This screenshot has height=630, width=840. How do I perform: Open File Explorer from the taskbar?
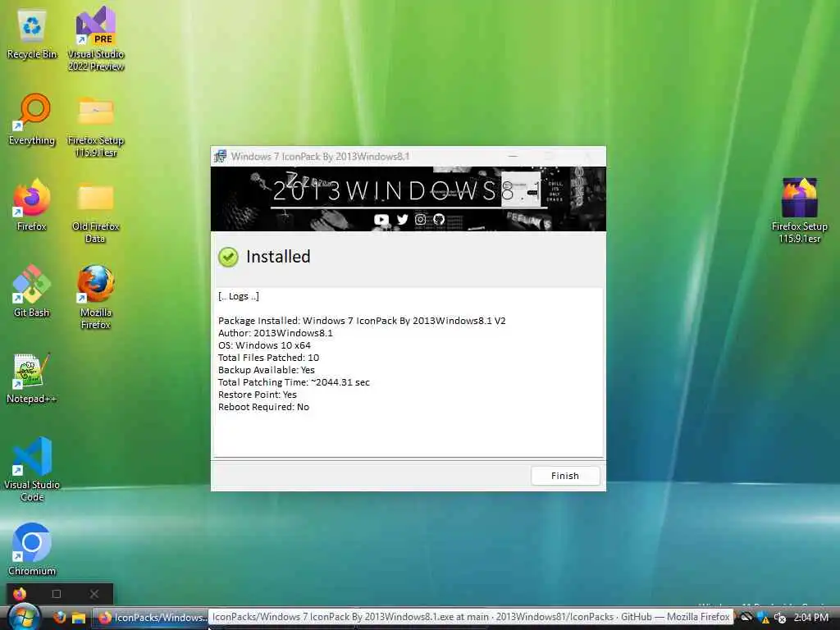click(x=79, y=617)
